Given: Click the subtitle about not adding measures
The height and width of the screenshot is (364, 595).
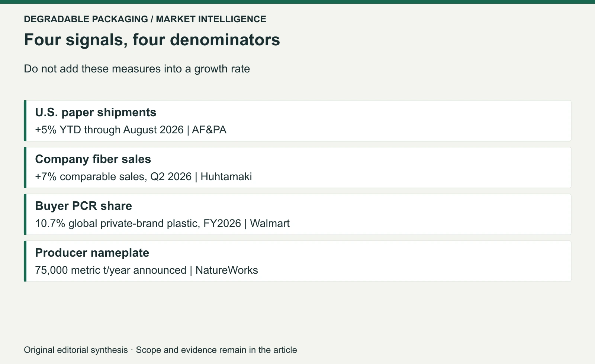Looking at the screenshot, I should (137, 69).
